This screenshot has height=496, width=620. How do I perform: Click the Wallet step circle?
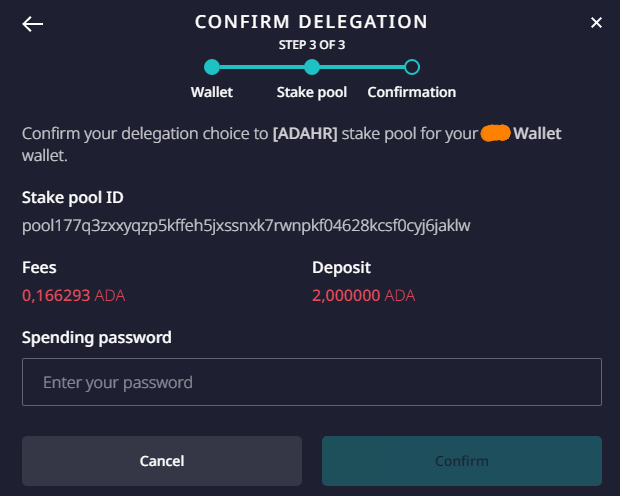[211, 67]
